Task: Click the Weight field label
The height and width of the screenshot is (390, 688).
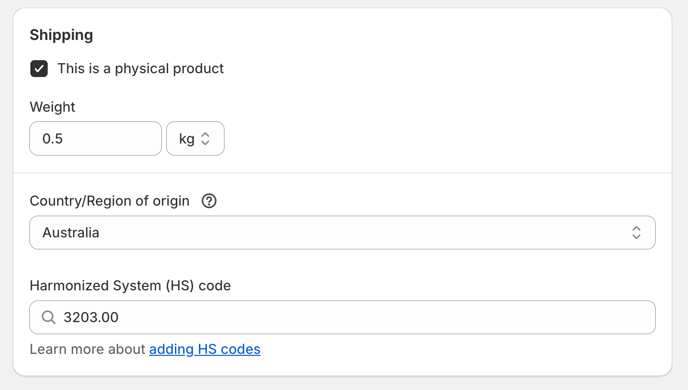Action: [52, 107]
